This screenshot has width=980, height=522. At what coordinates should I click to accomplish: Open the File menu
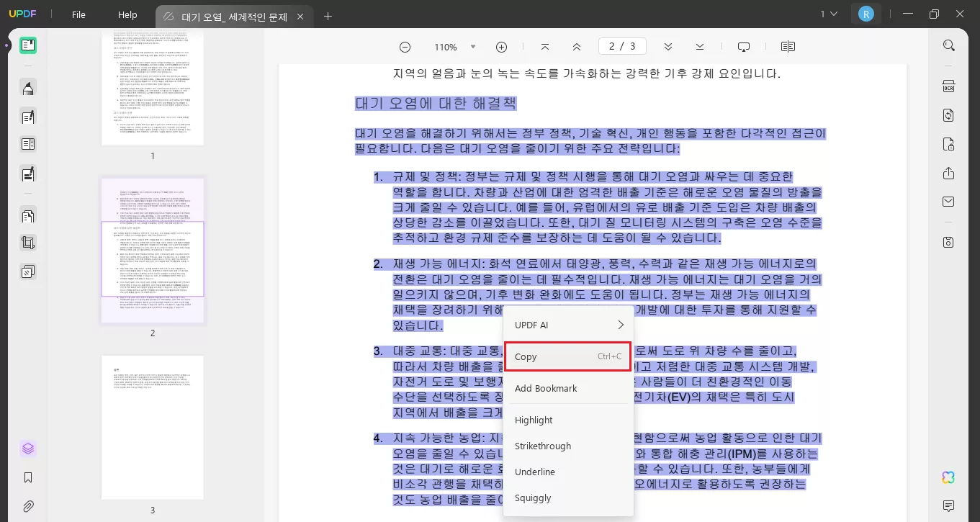click(78, 14)
